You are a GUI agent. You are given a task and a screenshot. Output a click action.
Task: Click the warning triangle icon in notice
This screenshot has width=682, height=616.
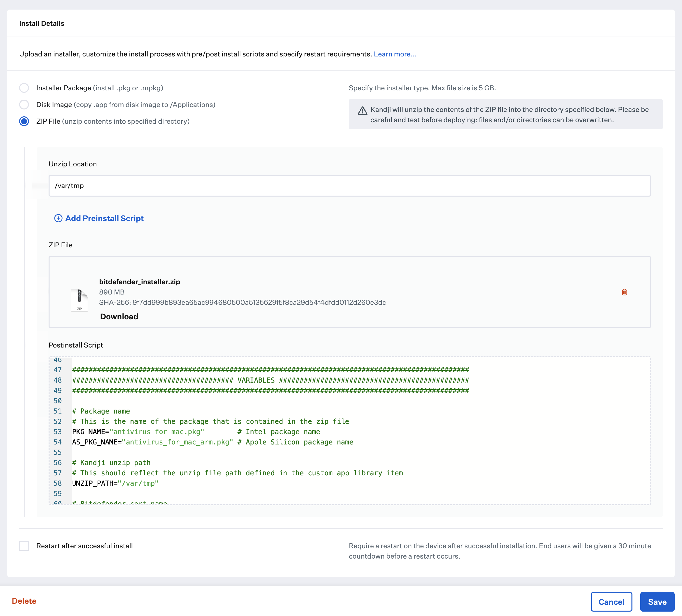(x=362, y=111)
